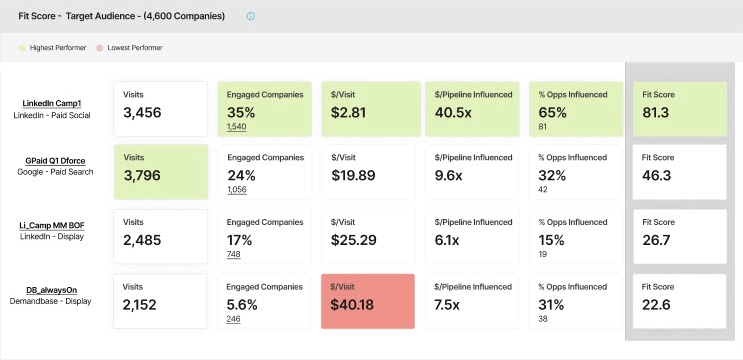Select the 65% Opps Influenced card
Image resolution: width=743 pixels, height=360 pixels.
(576, 109)
